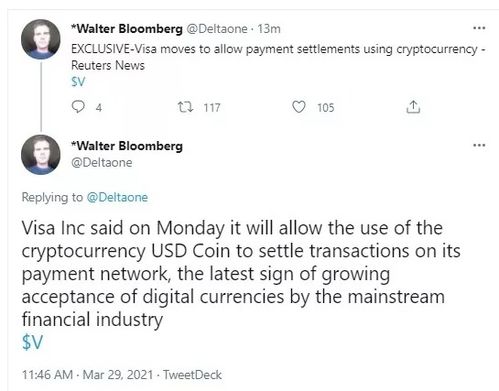Viewport: 499px width, 391px height.
Task: Click the $V cashtag in reply tweet
Action: (33, 342)
